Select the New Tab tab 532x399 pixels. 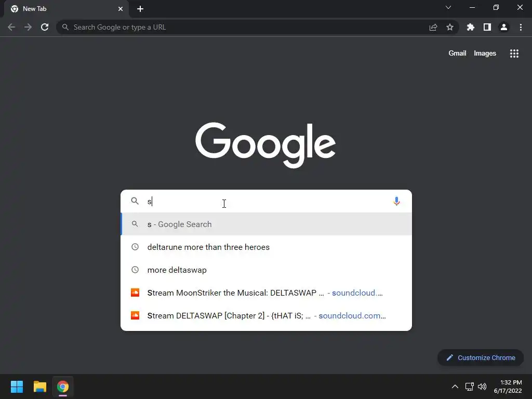(66, 9)
